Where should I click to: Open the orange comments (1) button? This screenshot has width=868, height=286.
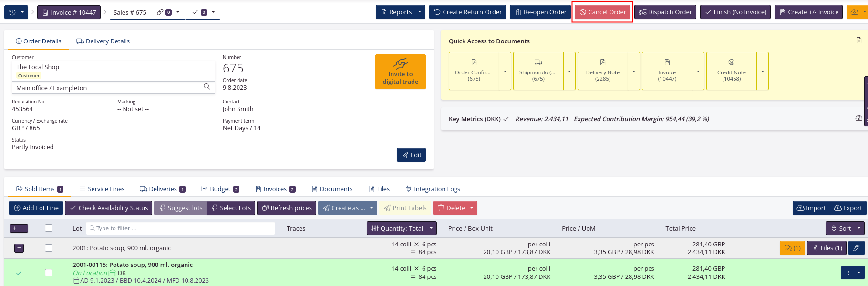pyautogui.click(x=792, y=248)
